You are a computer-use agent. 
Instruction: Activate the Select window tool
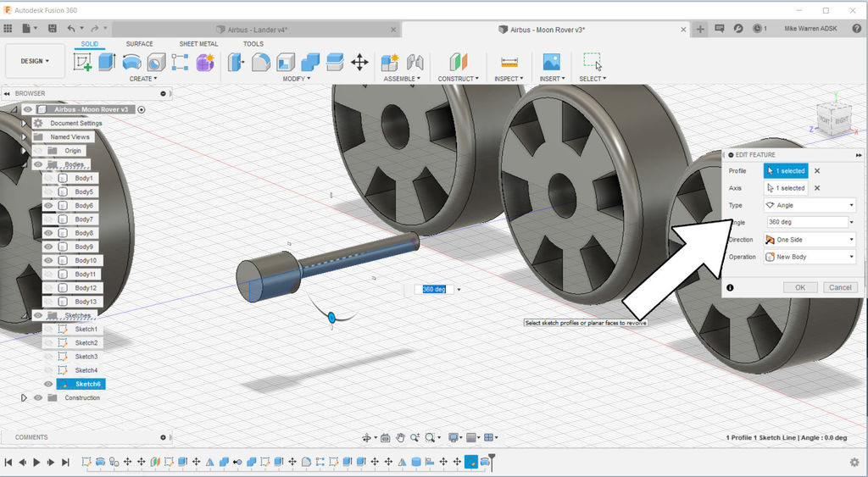coord(593,61)
